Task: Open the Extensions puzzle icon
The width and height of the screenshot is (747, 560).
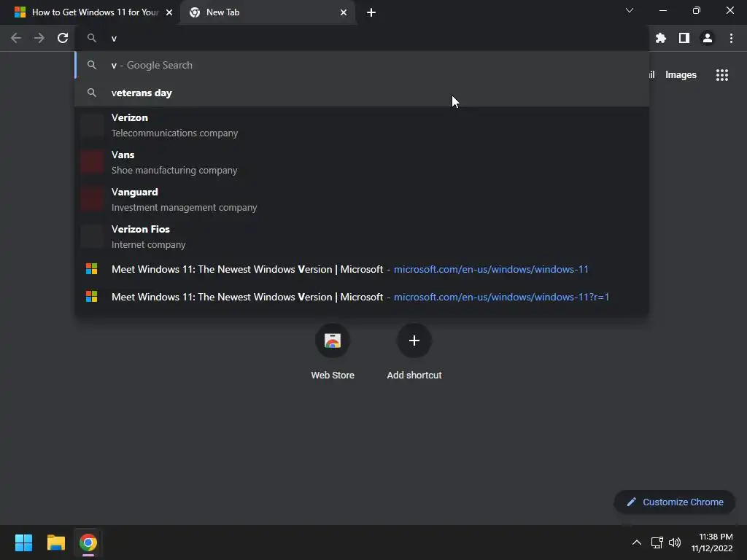Action: (x=660, y=38)
